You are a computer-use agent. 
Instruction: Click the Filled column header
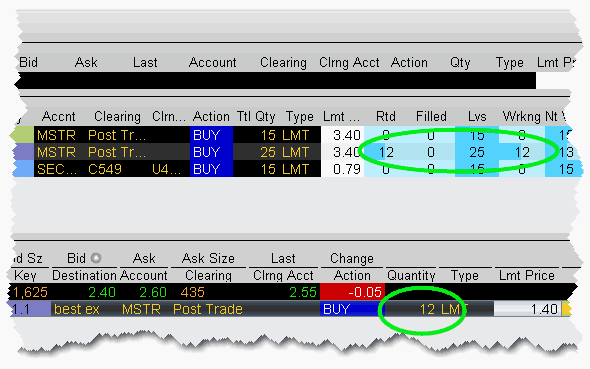point(431,117)
